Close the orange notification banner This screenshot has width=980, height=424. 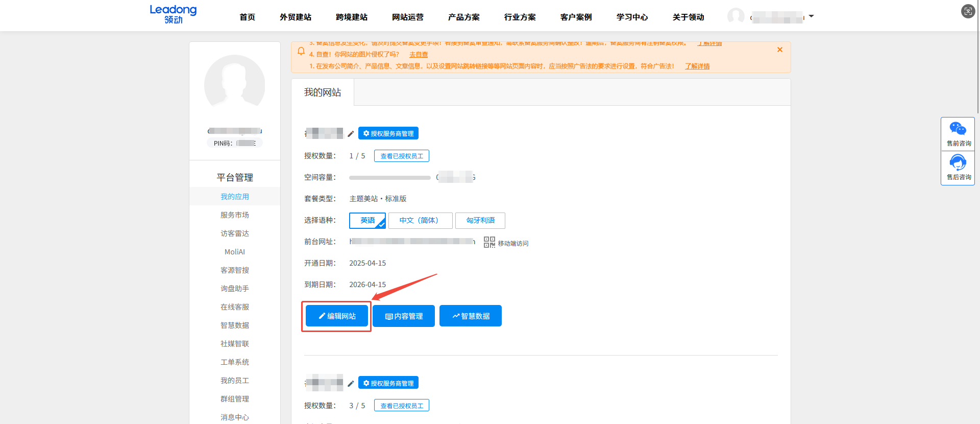click(780, 50)
